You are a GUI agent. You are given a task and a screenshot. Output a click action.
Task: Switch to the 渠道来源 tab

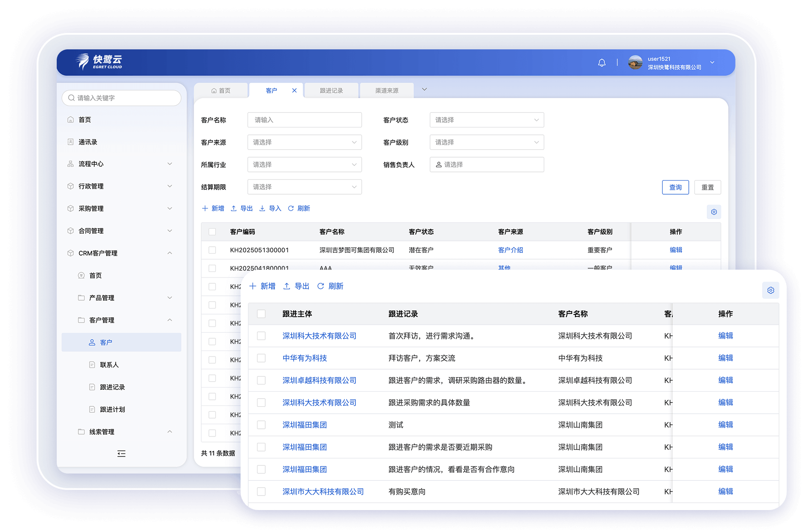tap(386, 90)
